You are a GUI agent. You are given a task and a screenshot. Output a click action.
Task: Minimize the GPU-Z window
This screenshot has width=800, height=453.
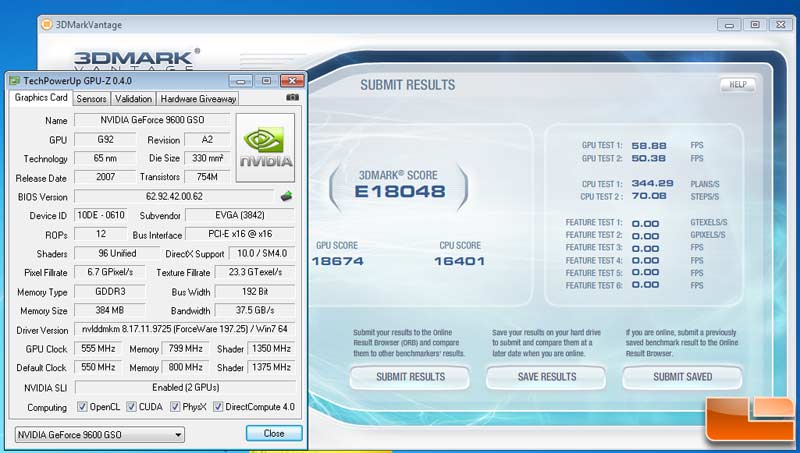coord(241,80)
